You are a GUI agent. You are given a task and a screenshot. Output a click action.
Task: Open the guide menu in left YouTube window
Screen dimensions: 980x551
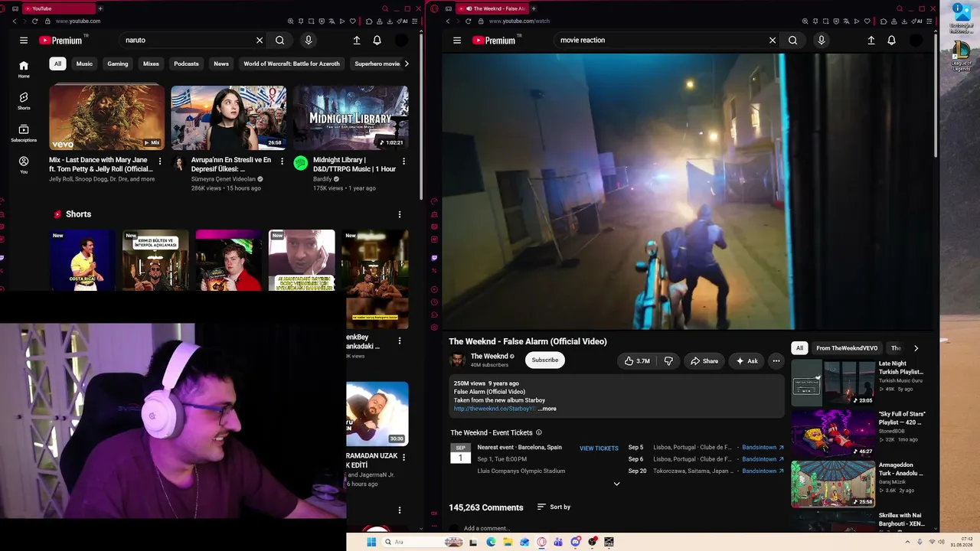[x=24, y=41]
